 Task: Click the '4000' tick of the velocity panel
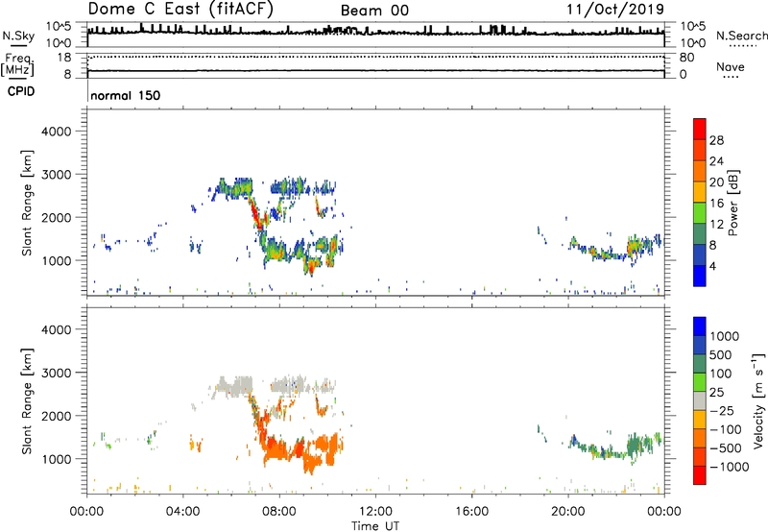pyautogui.click(x=56, y=330)
